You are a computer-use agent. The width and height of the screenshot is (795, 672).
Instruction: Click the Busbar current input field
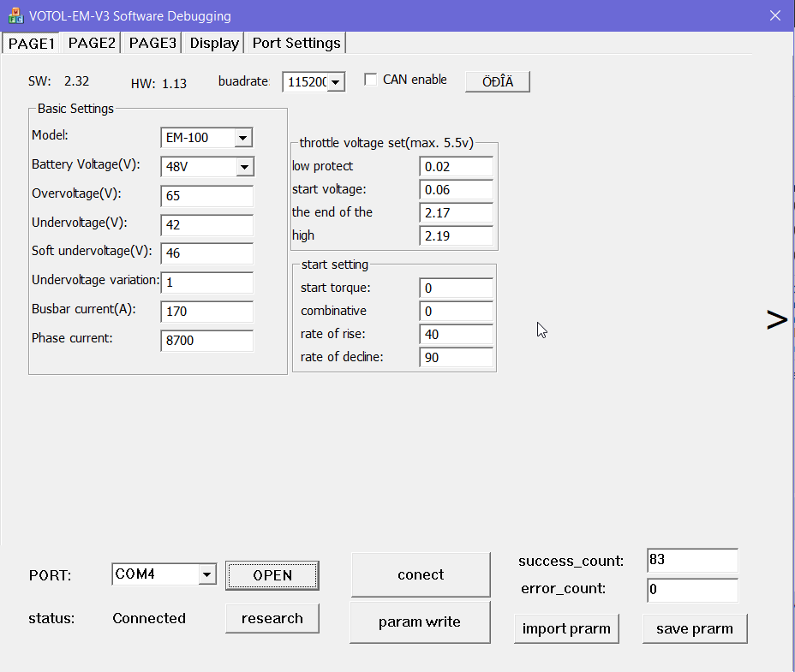pyautogui.click(x=206, y=312)
